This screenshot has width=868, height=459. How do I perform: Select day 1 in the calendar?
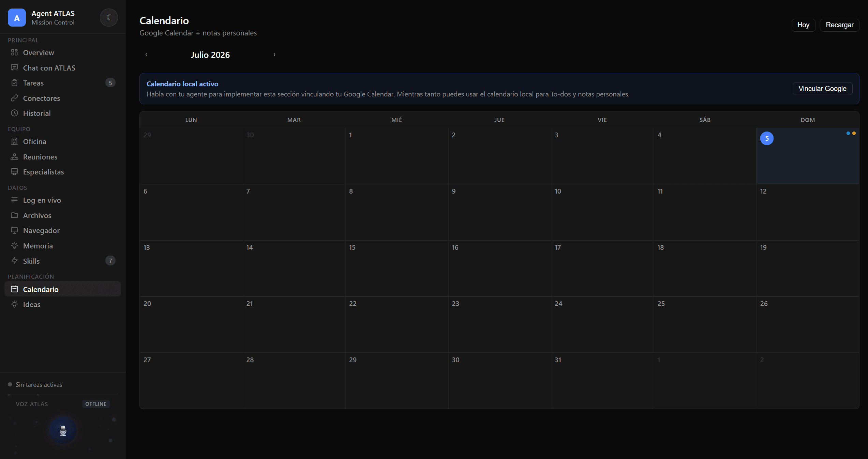pyautogui.click(x=396, y=156)
